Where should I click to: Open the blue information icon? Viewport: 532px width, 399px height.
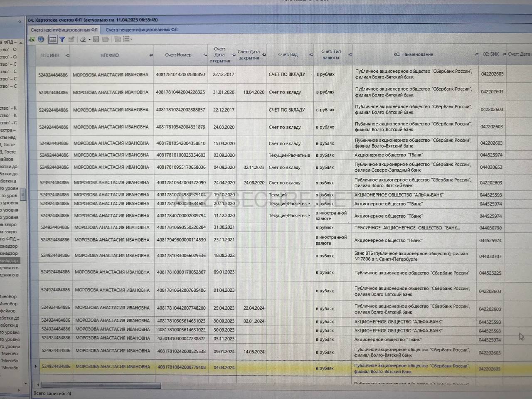click(41, 39)
